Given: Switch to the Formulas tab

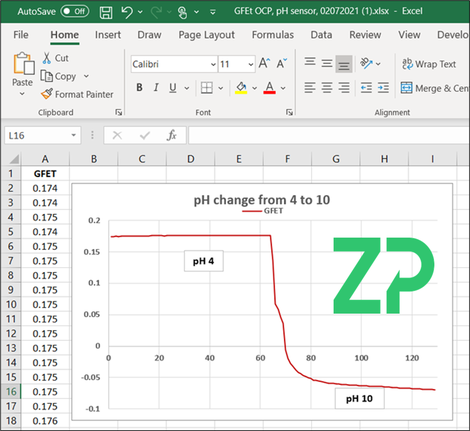Looking at the screenshot, I should tap(273, 35).
